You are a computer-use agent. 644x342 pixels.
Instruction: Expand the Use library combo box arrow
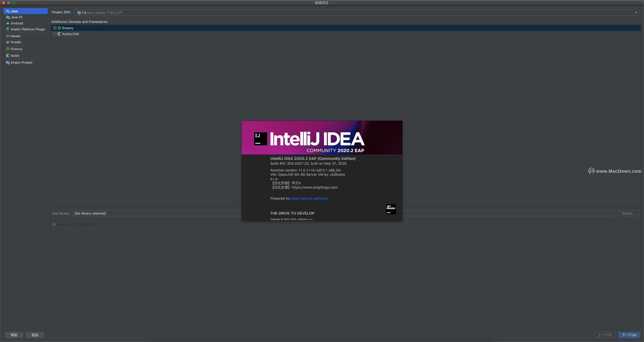(612, 213)
